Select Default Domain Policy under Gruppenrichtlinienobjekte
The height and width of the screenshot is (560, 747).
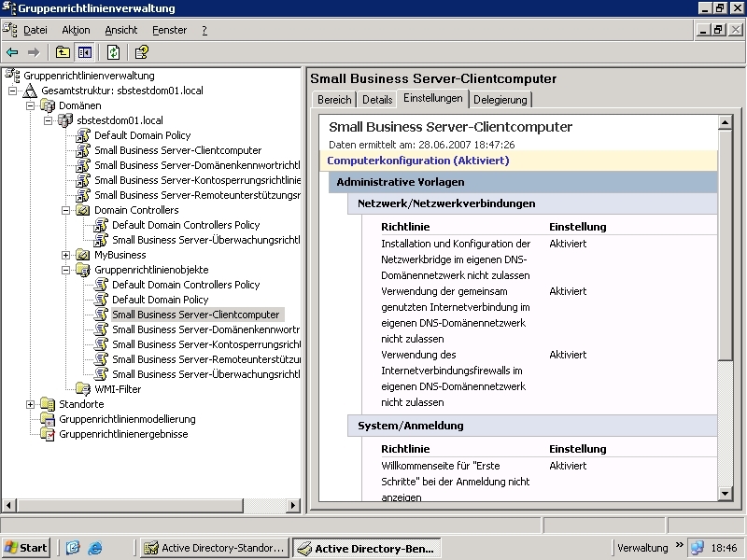click(160, 300)
